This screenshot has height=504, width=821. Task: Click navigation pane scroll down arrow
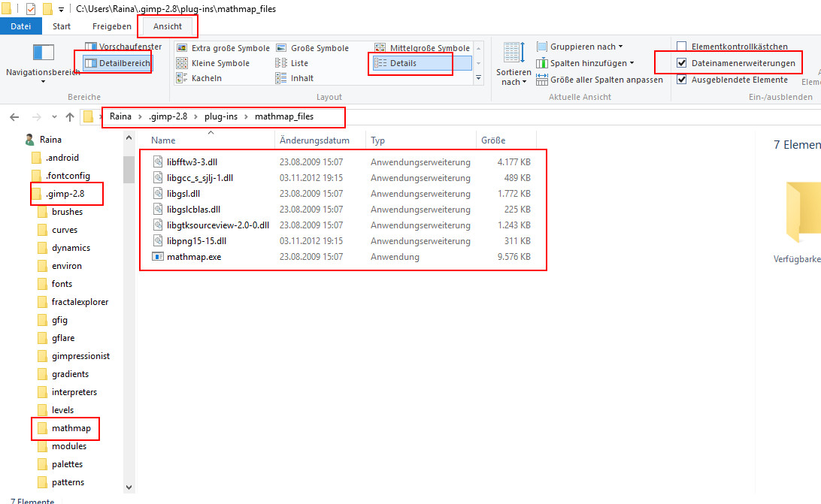(x=129, y=487)
